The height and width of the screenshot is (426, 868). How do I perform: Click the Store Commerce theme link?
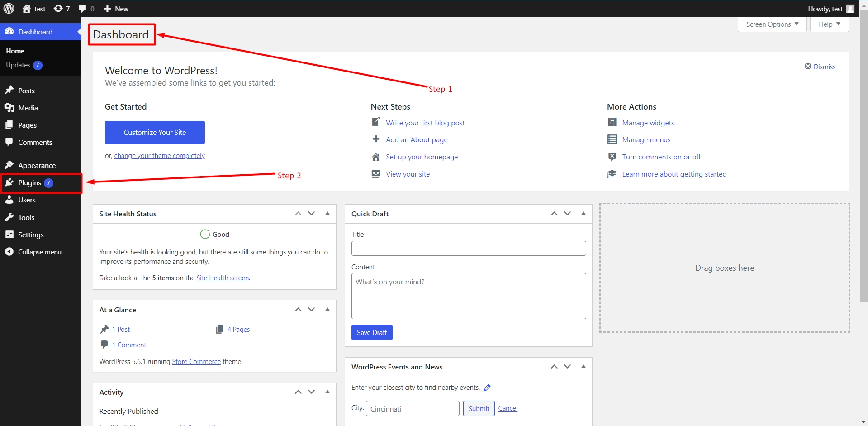click(x=196, y=362)
